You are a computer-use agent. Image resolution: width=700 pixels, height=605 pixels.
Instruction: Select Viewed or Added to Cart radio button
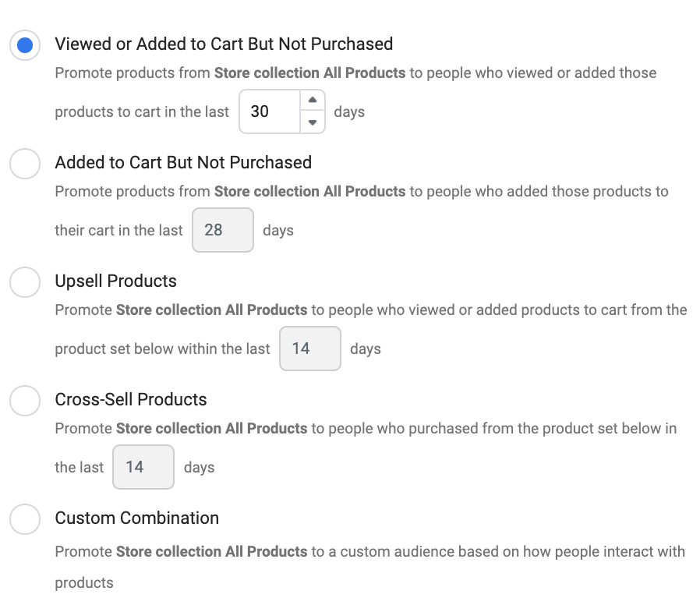25,45
